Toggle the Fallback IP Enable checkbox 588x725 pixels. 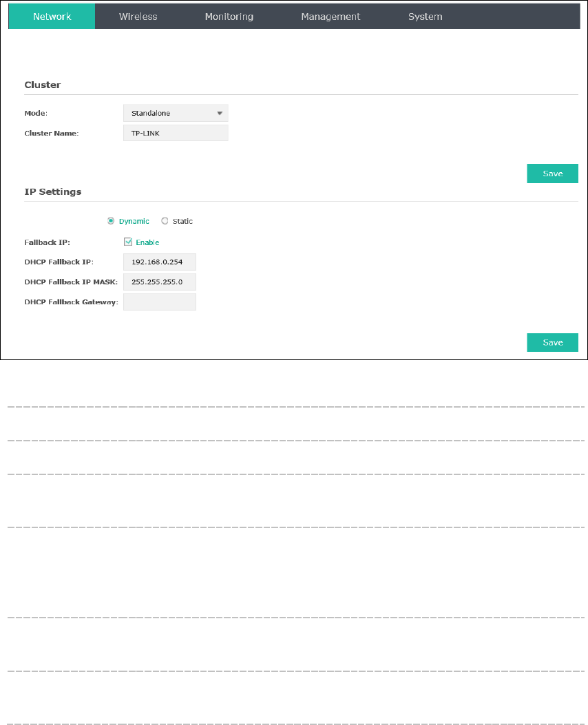click(128, 242)
